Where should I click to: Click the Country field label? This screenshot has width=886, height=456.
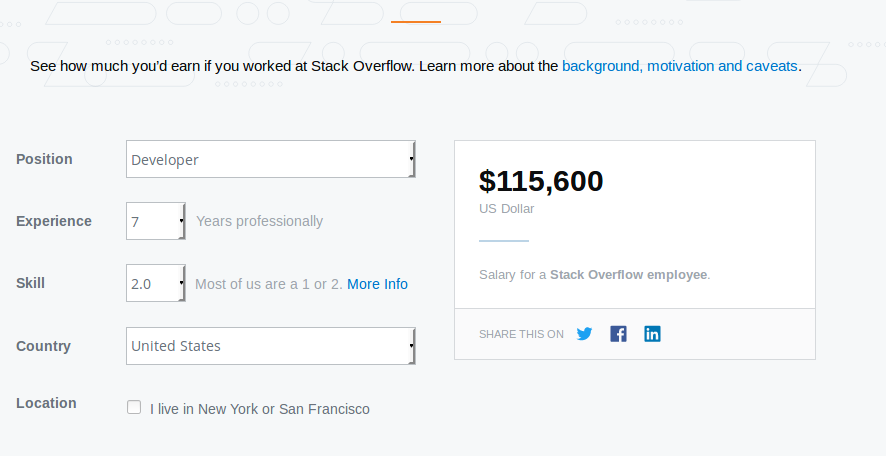tap(43, 346)
